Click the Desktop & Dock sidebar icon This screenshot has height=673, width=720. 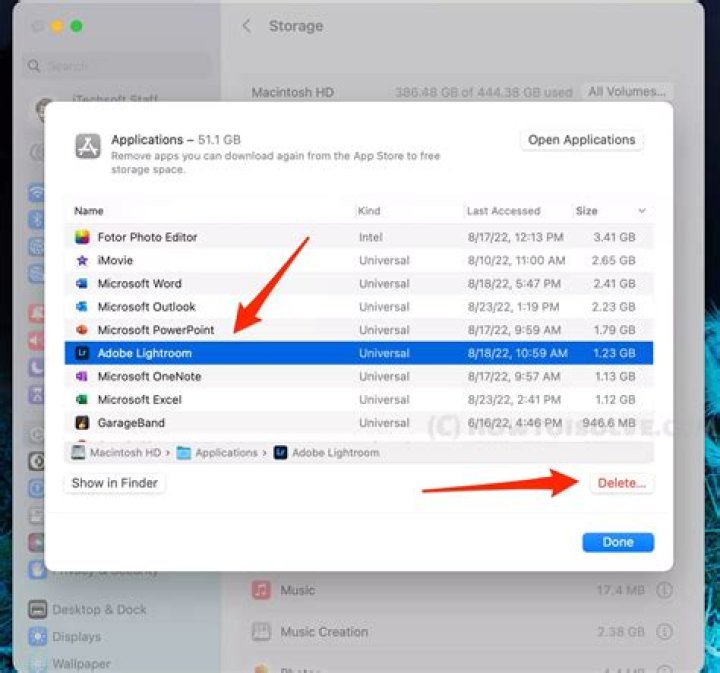click(37, 609)
